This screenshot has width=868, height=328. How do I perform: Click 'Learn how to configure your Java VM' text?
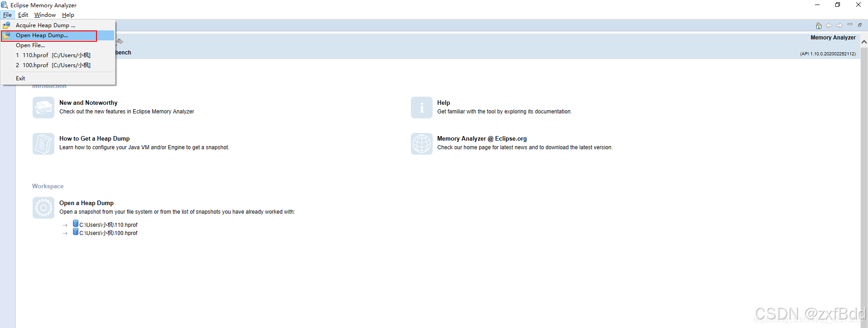click(x=144, y=147)
